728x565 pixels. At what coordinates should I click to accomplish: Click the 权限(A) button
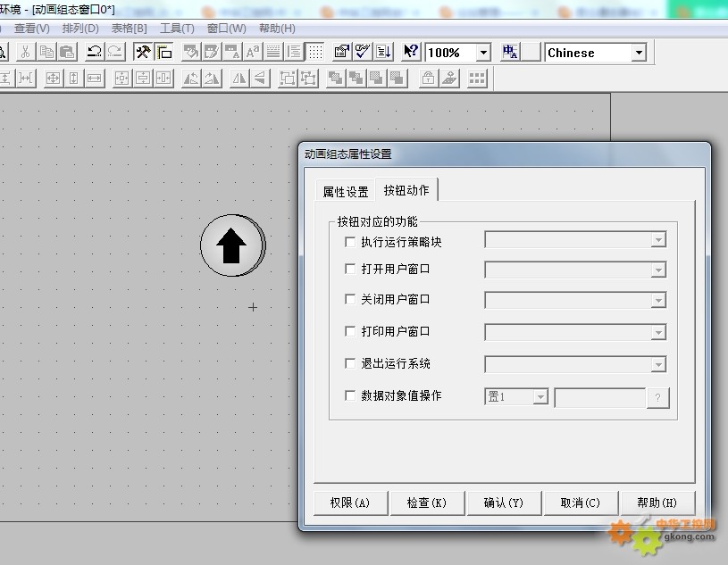tap(350, 503)
